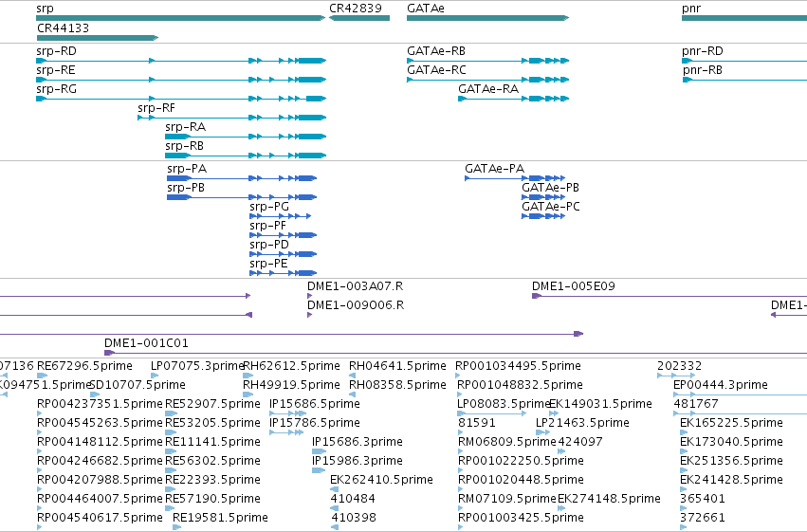Click the srp-RA transcript label
Viewport: 807px width, 532px height.
[x=185, y=127]
